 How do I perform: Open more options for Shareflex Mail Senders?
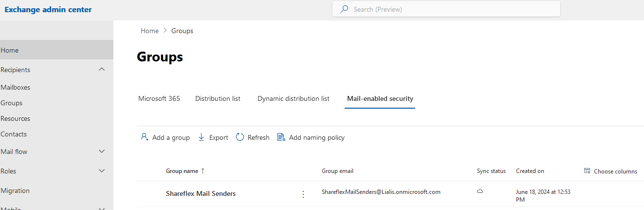[303, 194]
